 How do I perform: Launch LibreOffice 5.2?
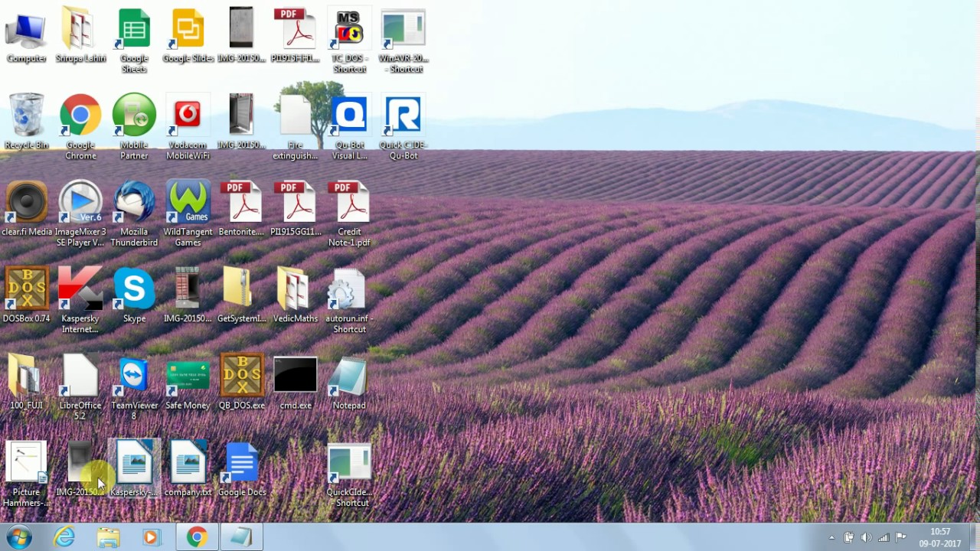tap(80, 386)
